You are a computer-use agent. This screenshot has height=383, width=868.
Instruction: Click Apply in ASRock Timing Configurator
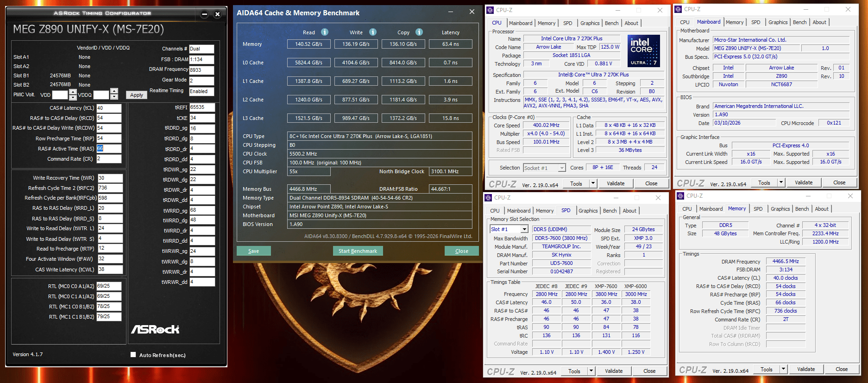pos(136,95)
